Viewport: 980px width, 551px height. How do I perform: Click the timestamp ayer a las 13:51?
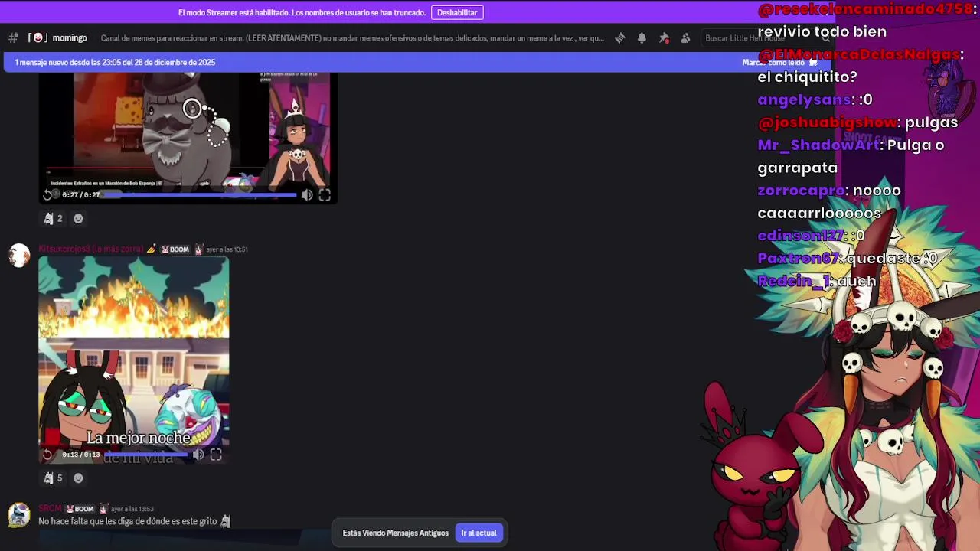[x=227, y=249]
